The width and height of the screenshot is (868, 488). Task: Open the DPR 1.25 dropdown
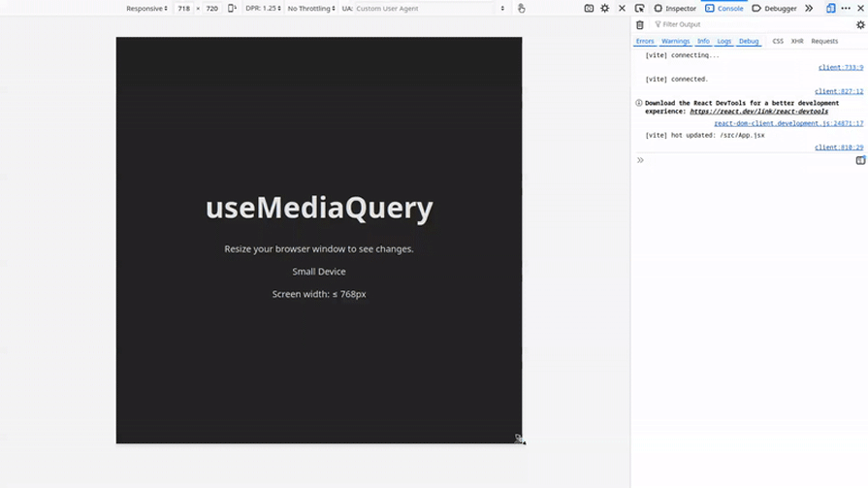coord(263,9)
